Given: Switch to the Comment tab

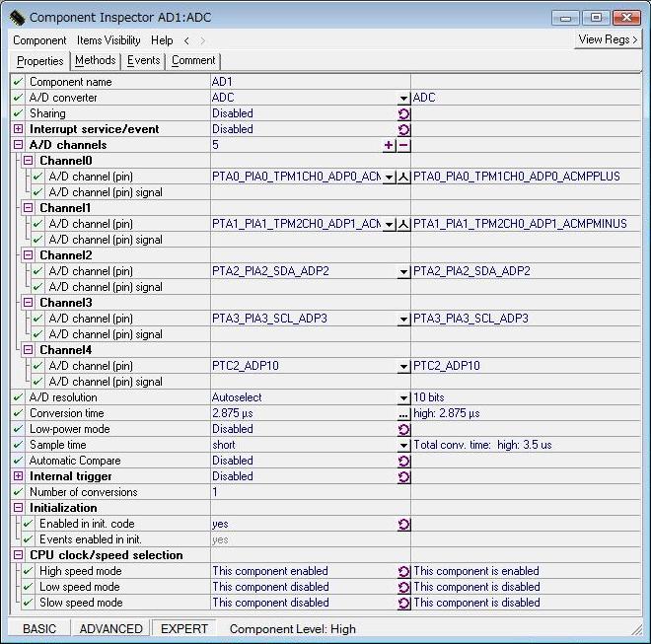Looking at the screenshot, I should (x=193, y=60).
